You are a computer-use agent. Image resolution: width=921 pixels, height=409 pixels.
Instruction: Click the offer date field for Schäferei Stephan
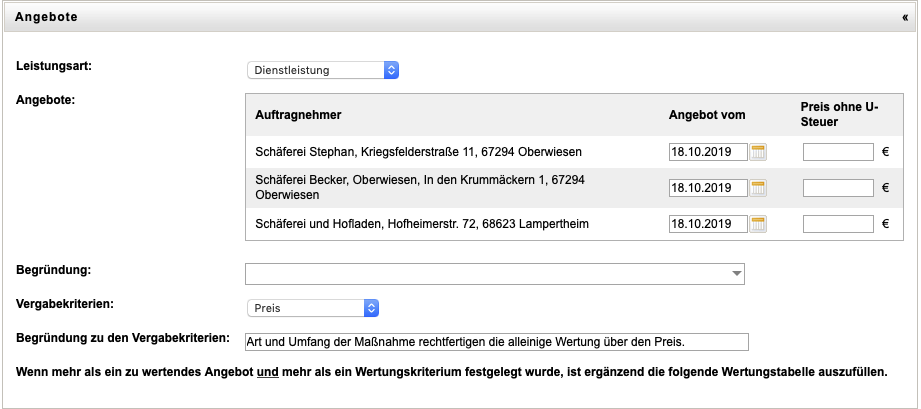[708, 152]
